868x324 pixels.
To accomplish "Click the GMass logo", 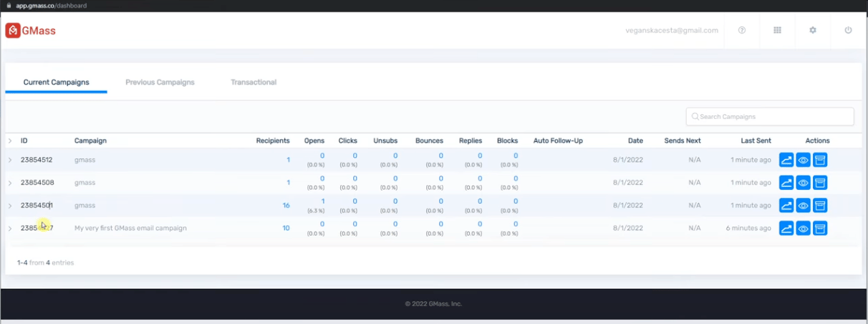I will coord(31,31).
